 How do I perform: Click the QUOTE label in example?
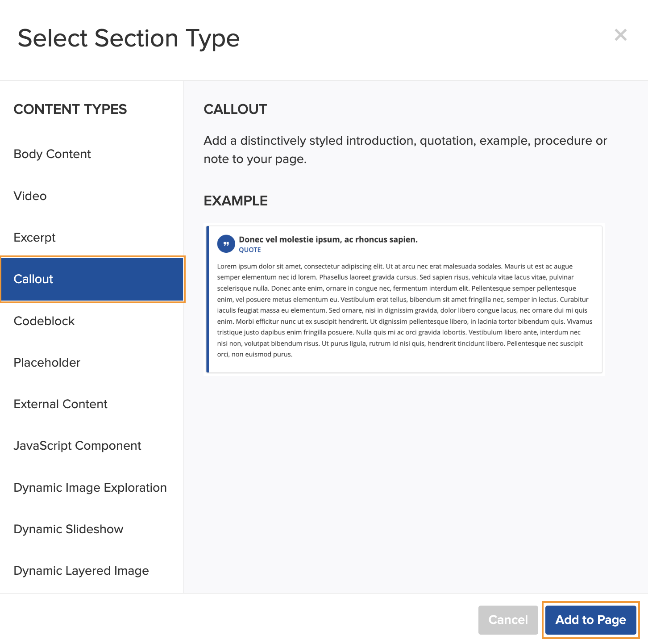coord(250,250)
